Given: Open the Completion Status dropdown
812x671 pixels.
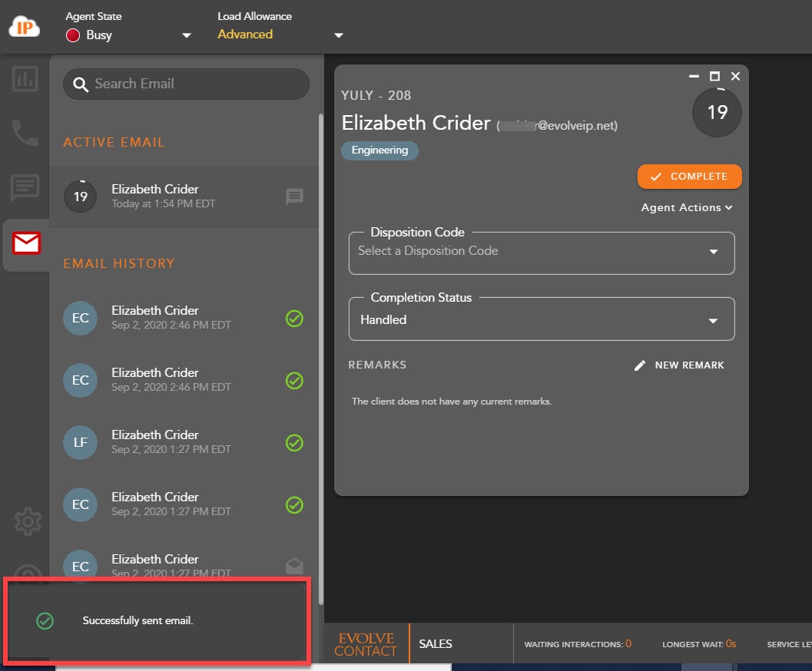Looking at the screenshot, I should [x=713, y=320].
